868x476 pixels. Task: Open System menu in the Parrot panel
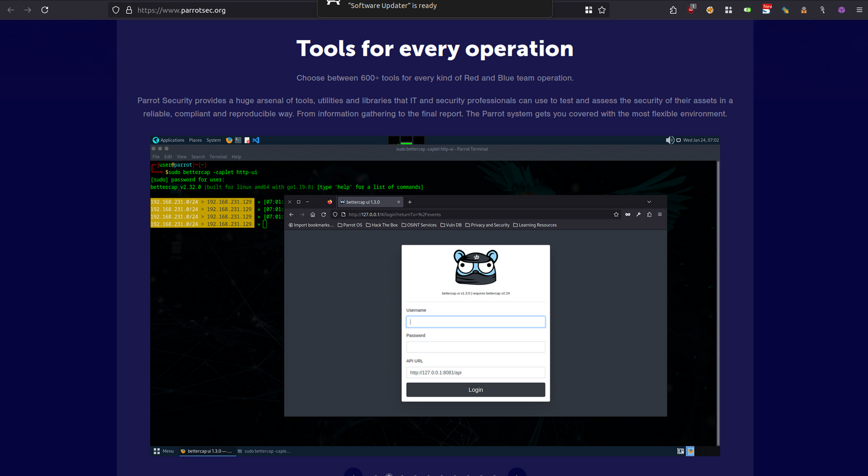pyautogui.click(x=214, y=140)
